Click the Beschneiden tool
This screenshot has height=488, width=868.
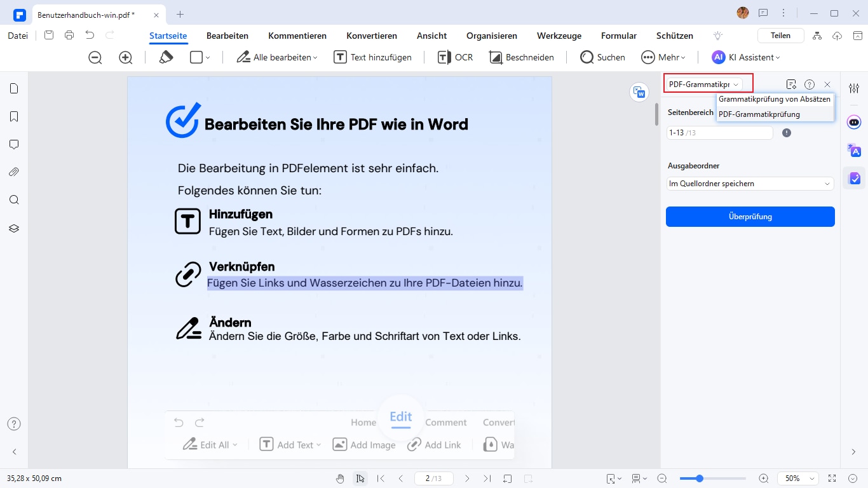522,57
